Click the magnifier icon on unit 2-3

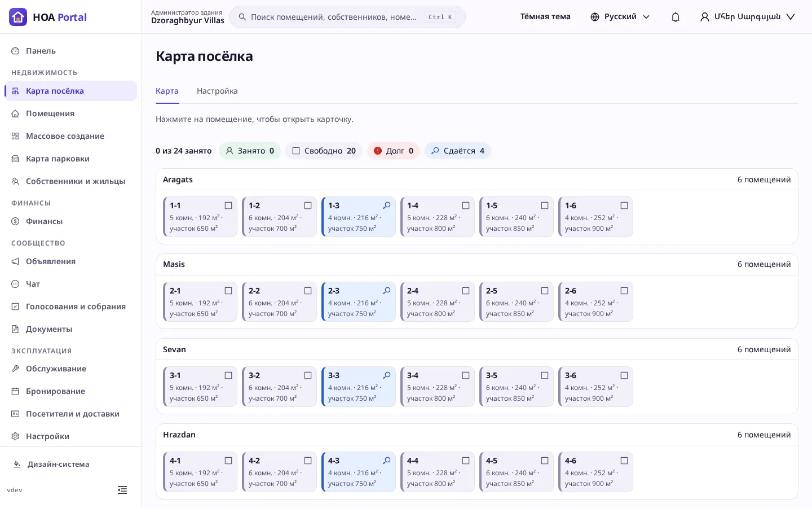tap(387, 291)
